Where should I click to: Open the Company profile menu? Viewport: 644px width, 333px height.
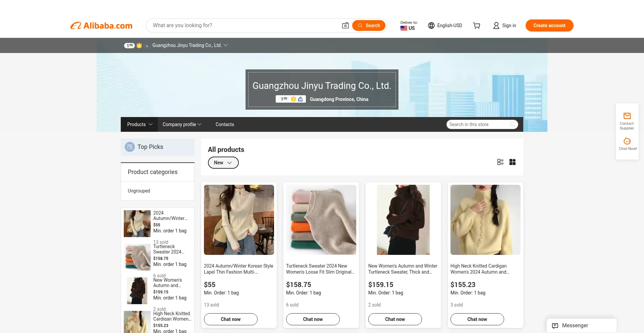182,124
